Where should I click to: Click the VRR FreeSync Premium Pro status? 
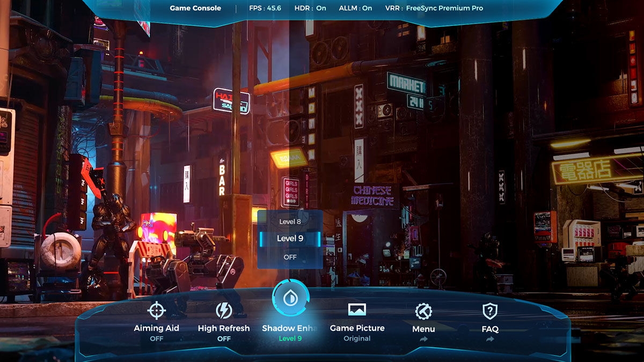[x=434, y=9]
